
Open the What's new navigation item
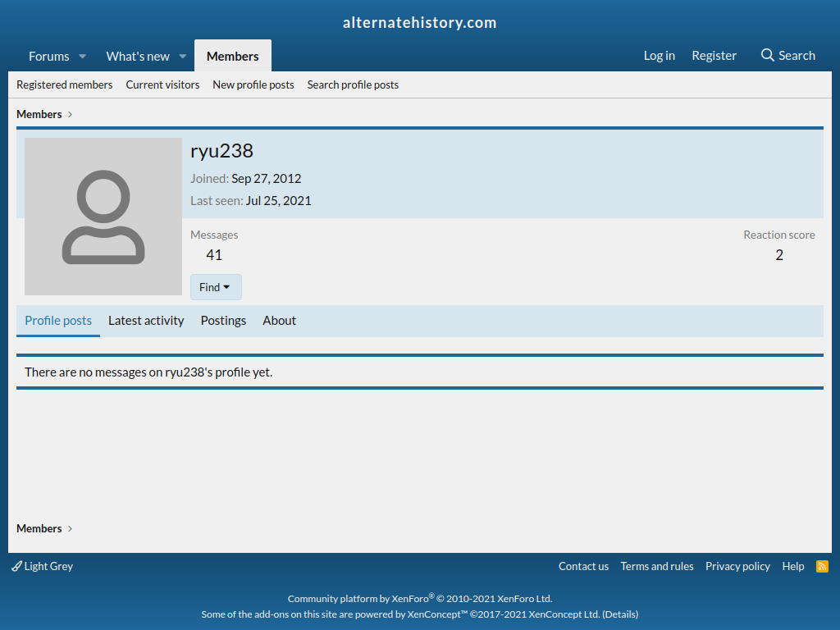tap(138, 57)
